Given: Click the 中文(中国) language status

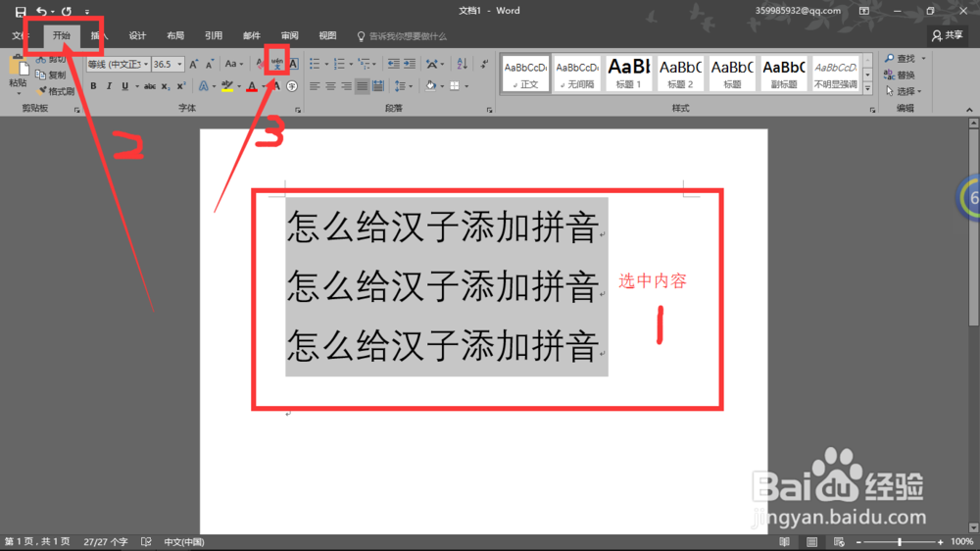Looking at the screenshot, I should tap(184, 542).
